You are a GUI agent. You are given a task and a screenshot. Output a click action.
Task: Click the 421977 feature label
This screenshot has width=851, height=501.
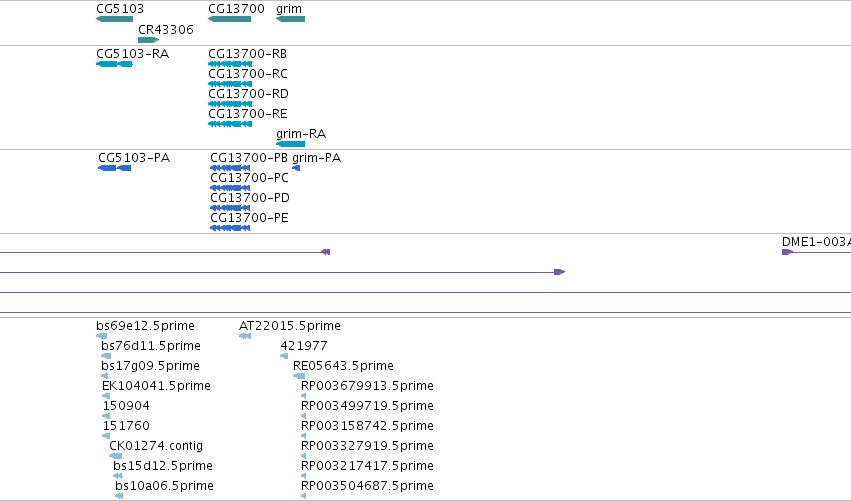click(x=304, y=346)
